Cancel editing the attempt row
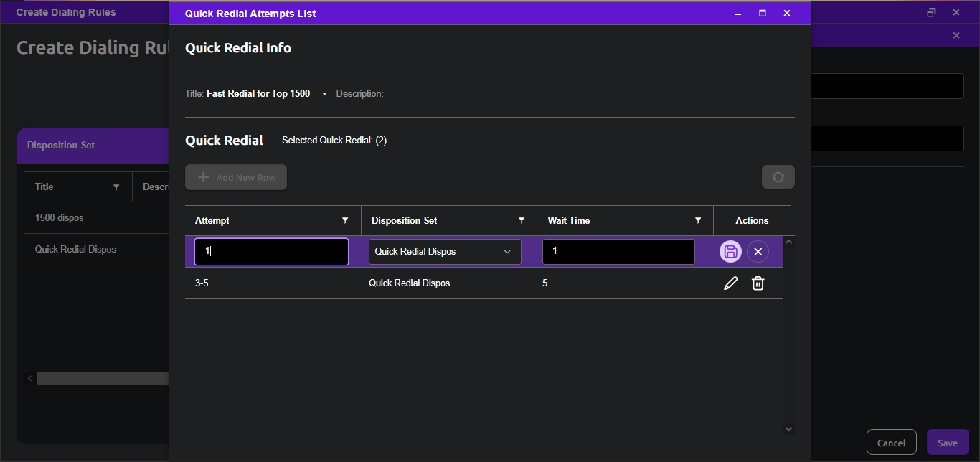This screenshot has width=980, height=462. tap(758, 252)
